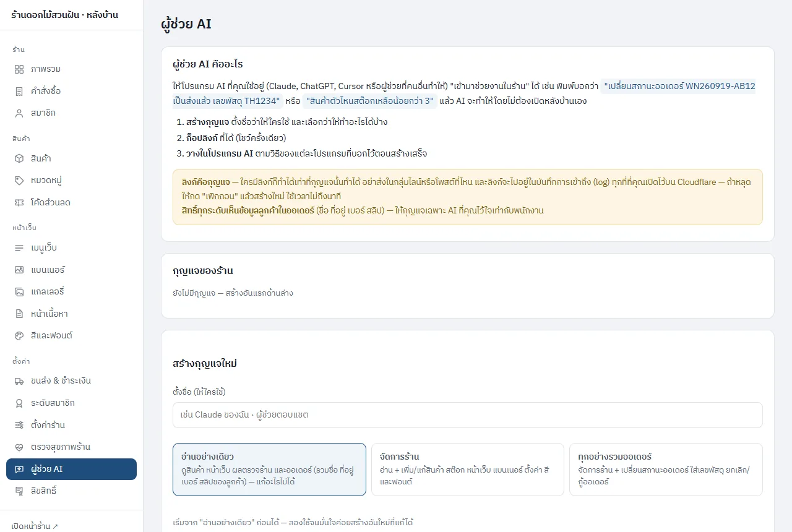Open แบนเนอร์ via its picture icon
This screenshot has width=792, height=532.
coord(19,270)
